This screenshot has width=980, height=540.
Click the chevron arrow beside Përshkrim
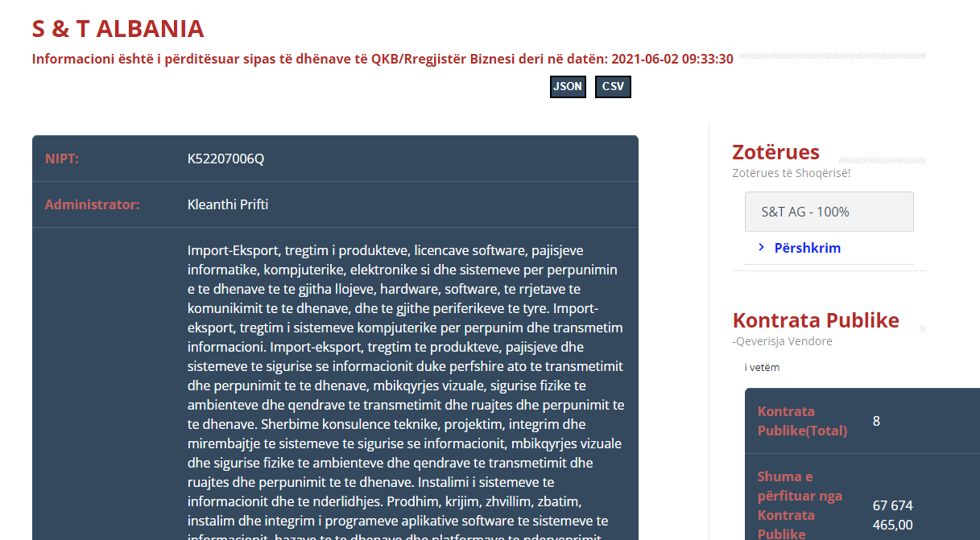[762, 247]
